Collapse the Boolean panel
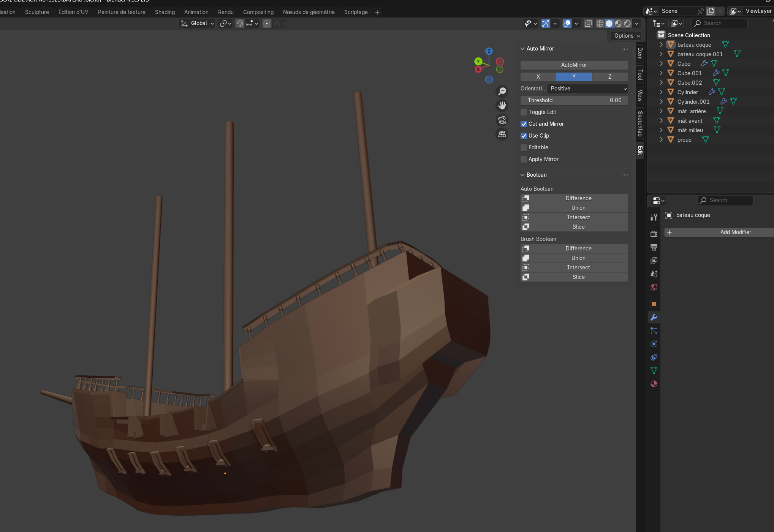The width and height of the screenshot is (774, 532). point(523,175)
